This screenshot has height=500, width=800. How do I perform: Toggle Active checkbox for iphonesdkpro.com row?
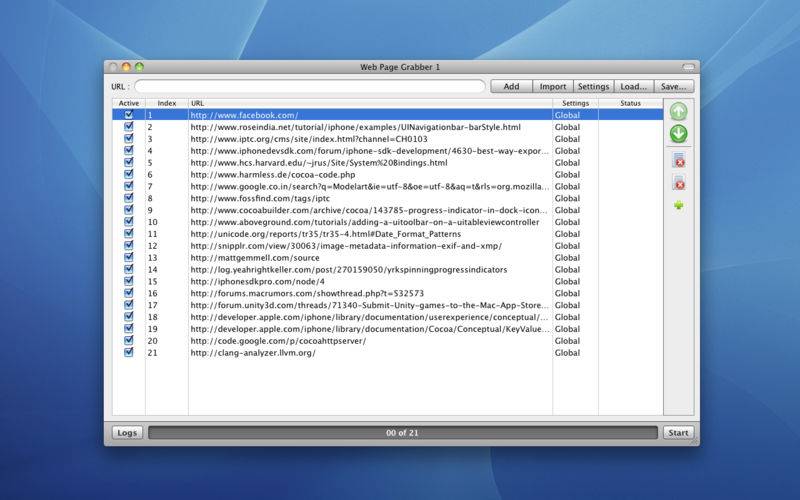[129, 281]
